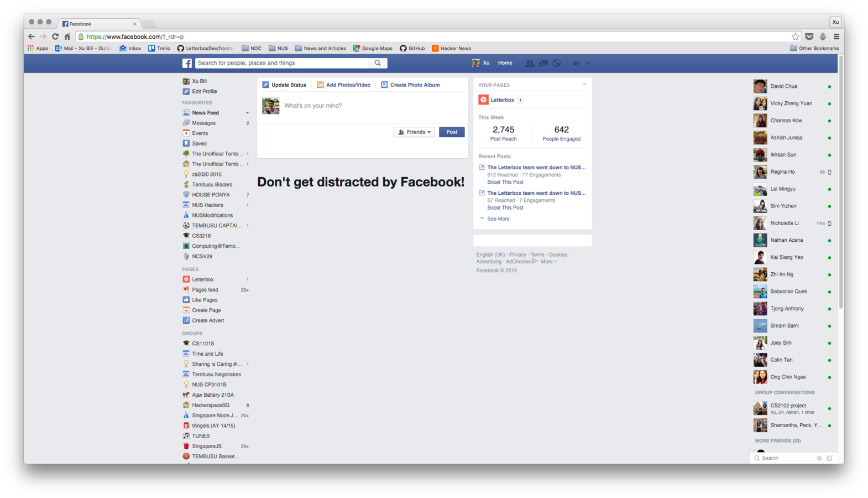868x498 pixels.
Task: Open account menu arrow in top bar
Action: click(x=588, y=63)
